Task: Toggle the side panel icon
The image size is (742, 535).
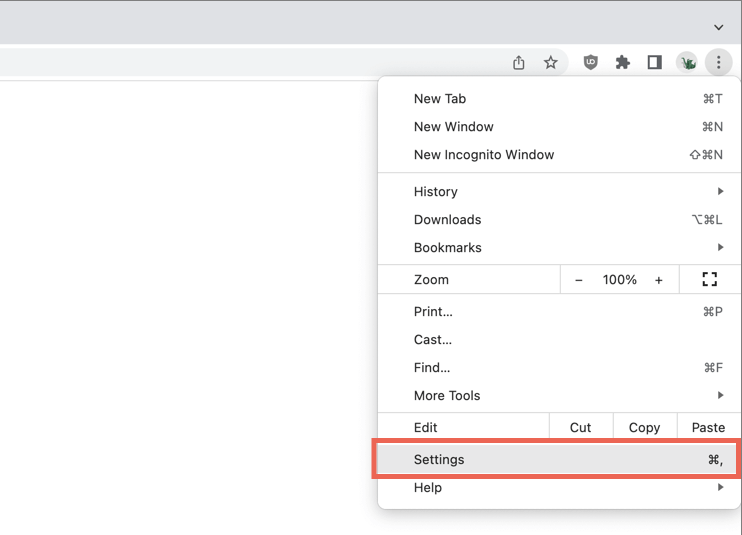Action: pyautogui.click(x=655, y=63)
